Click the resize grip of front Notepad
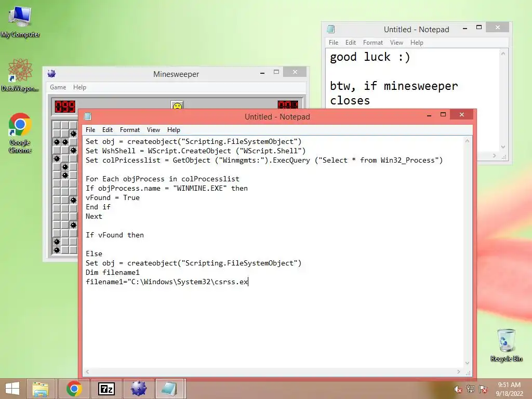The image size is (532, 399). tap(468, 373)
